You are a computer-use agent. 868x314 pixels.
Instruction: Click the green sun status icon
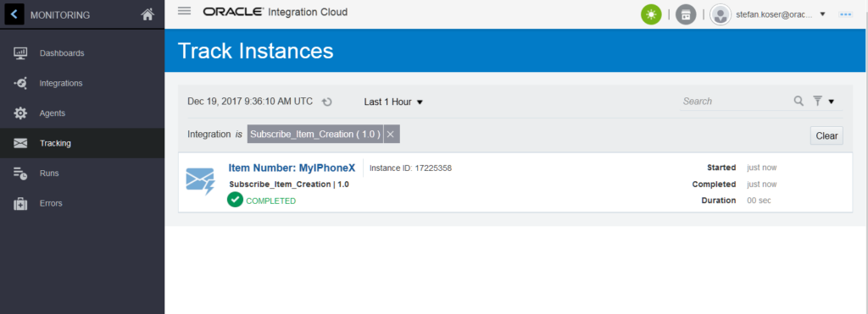coord(651,15)
